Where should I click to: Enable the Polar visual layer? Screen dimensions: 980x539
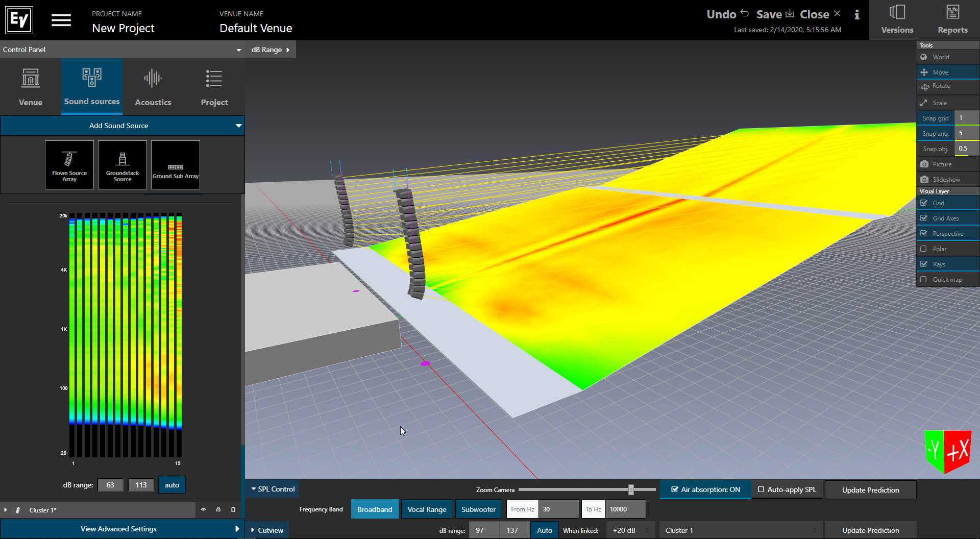coord(923,249)
